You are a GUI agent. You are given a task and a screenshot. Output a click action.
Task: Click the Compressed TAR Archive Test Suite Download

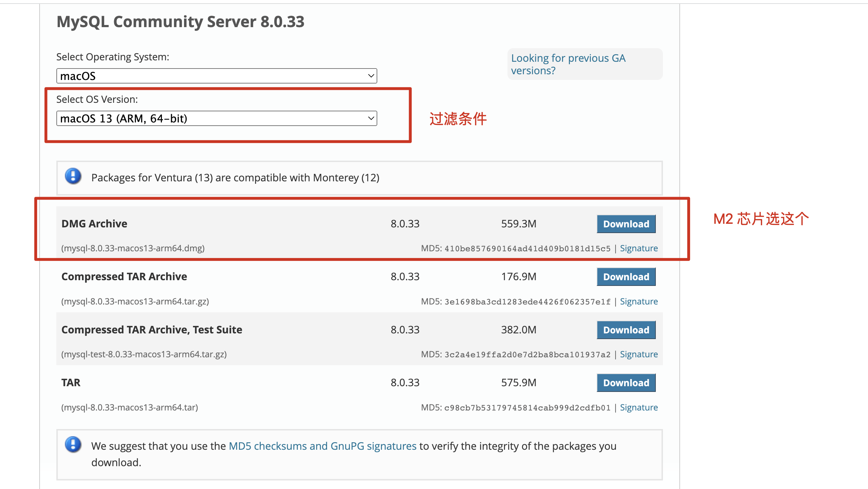pyautogui.click(x=626, y=329)
